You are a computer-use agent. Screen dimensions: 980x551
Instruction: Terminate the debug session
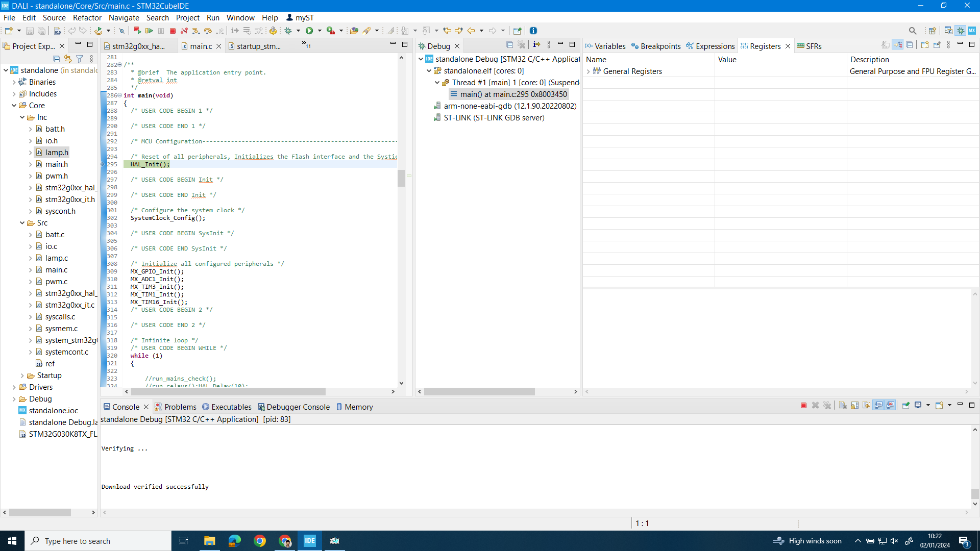tap(173, 31)
